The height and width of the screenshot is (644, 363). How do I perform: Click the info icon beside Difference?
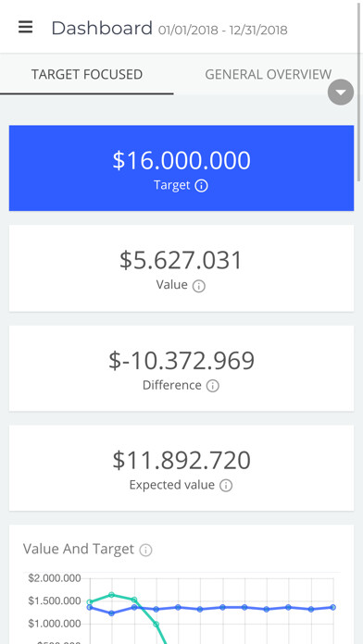pyautogui.click(x=213, y=386)
